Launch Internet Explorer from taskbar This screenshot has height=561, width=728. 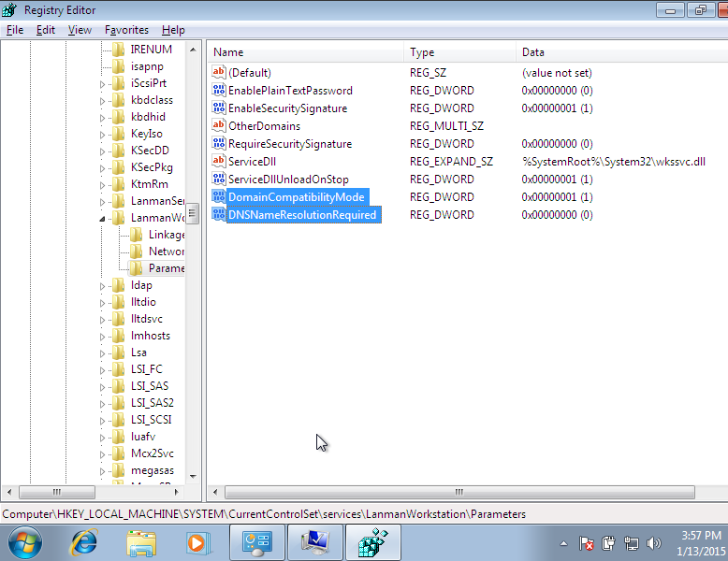[83, 543]
